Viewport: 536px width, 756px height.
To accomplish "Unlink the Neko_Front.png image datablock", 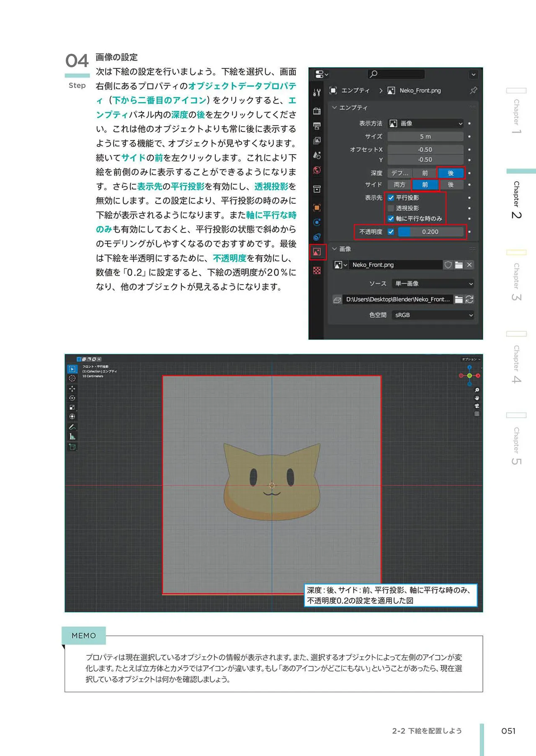I will pos(469,265).
